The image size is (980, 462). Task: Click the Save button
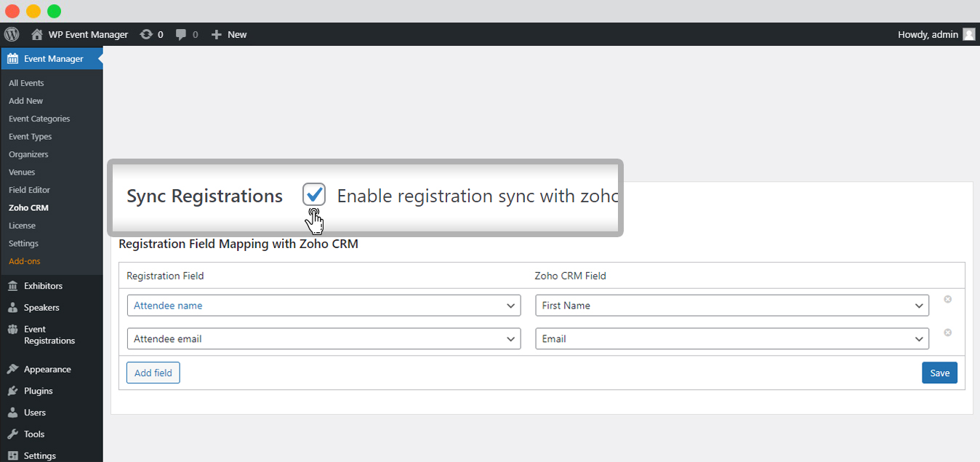(940, 373)
